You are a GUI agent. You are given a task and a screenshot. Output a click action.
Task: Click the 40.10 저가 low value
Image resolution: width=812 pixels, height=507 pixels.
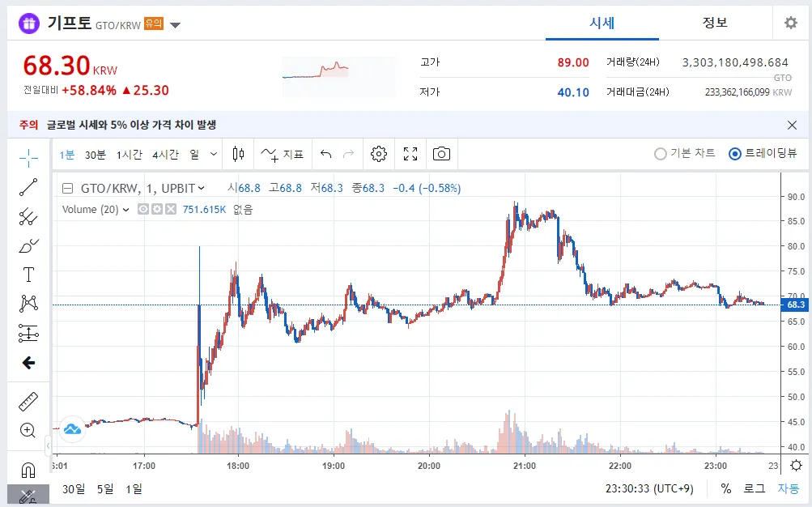pyautogui.click(x=572, y=92)
